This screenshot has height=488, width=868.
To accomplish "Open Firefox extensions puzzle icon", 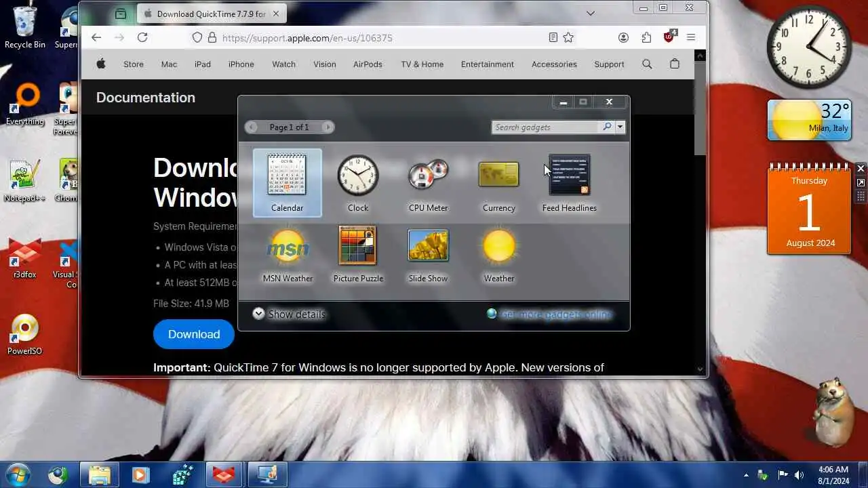I will (x=646, y=38).
